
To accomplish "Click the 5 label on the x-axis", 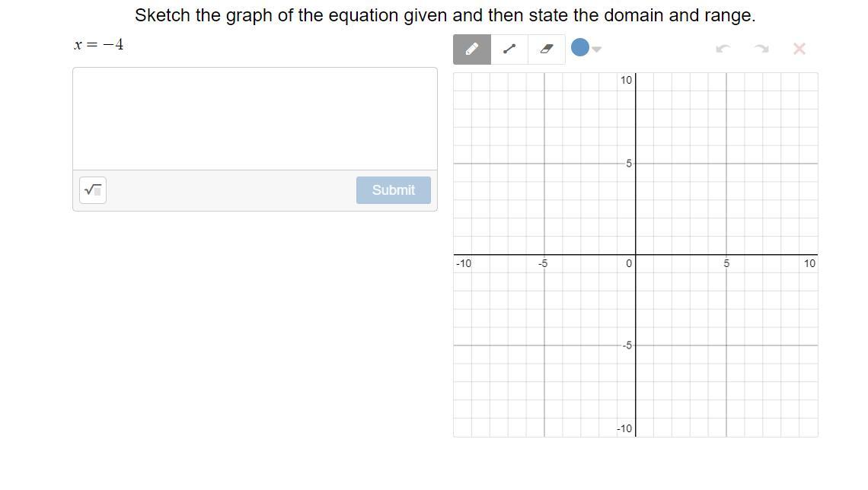I will click(726, 264).
